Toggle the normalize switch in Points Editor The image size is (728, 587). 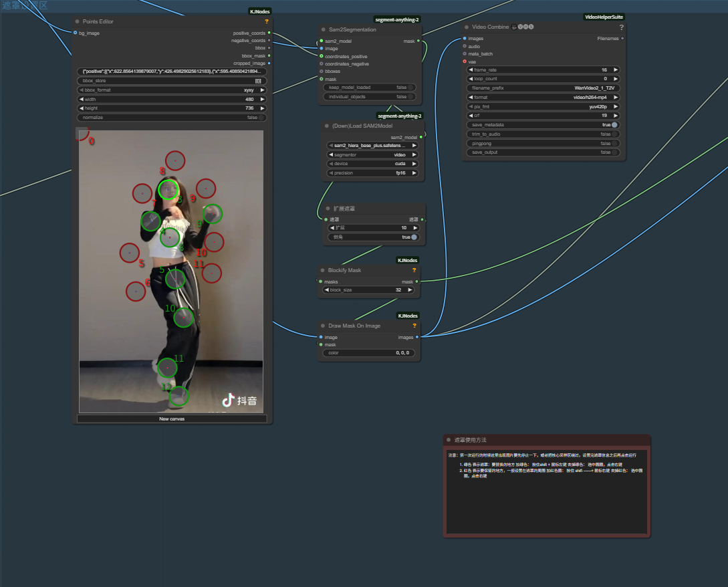pyautogui.click(x=261, y=118)
